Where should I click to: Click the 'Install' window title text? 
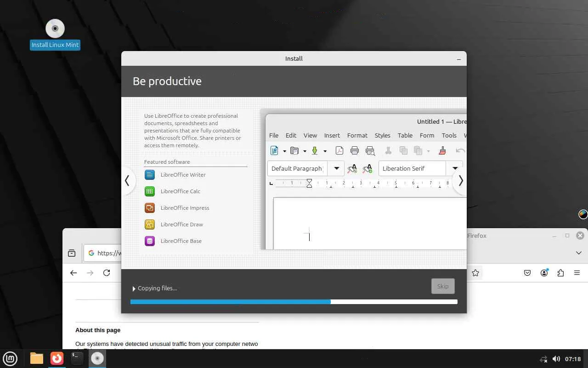[294, 59]
